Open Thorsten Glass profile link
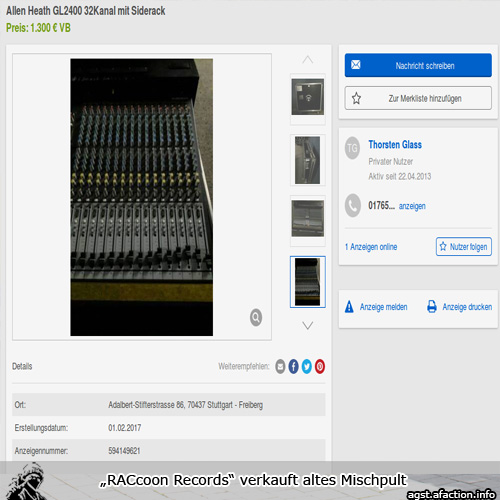 click(x=395, y=145)
